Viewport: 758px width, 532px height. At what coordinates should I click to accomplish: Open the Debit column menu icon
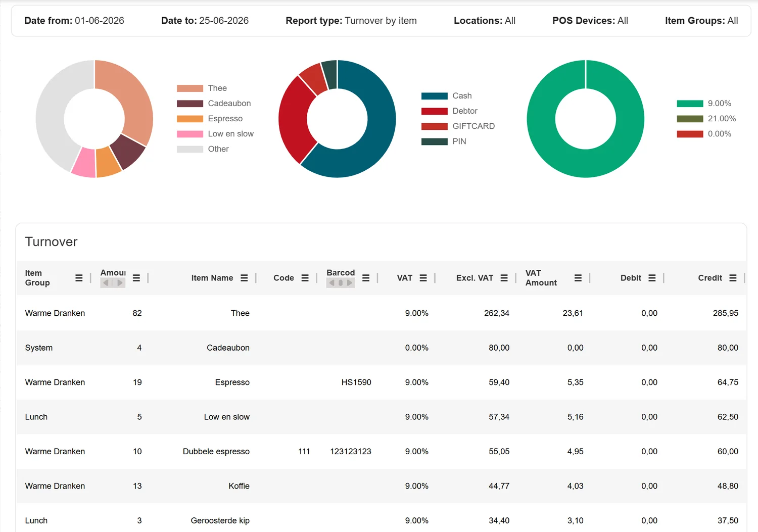pos(652,278)
